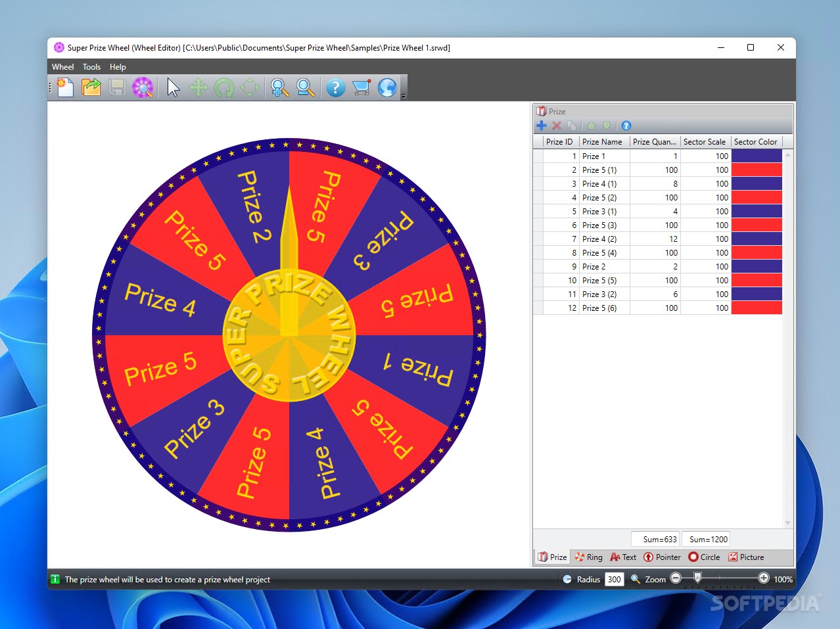Zoom out with the magnifier minus icon

point(305,87)
